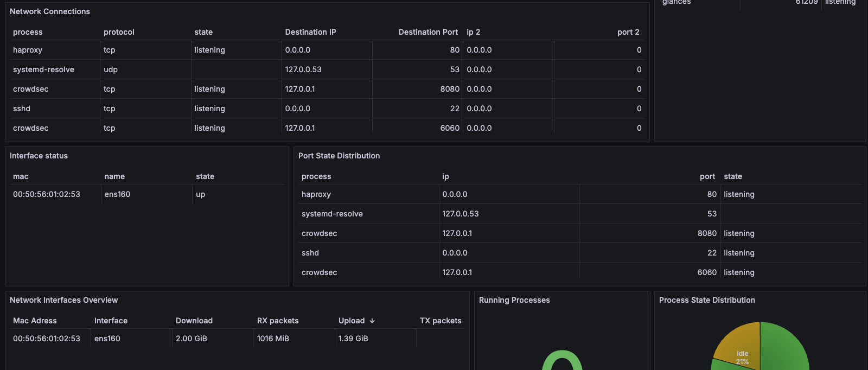This screenshot has height=370, width=868.
Task: Select haproxy cell in Network Connections
Action: (28, 50)
